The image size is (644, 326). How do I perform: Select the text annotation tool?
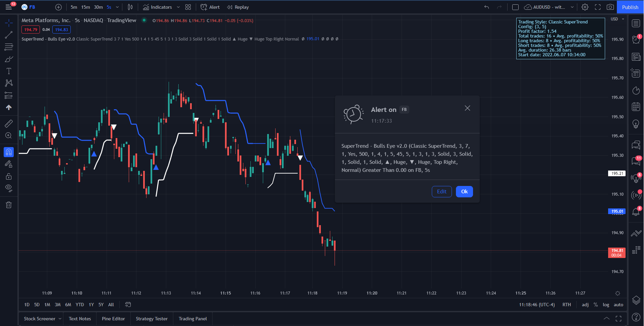pyautogui.click(x=9, y=71)
